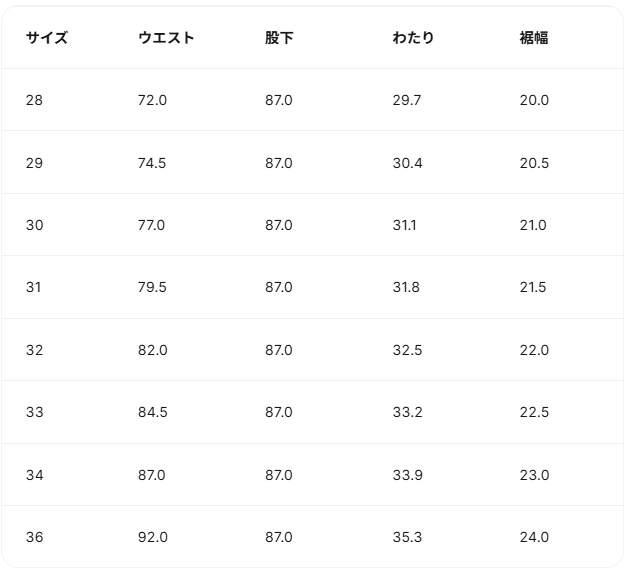This screenshot has height=570, width=626.
Task: Click the ウエスト column header
Action: pyautogui.click(x=166, y=38)
